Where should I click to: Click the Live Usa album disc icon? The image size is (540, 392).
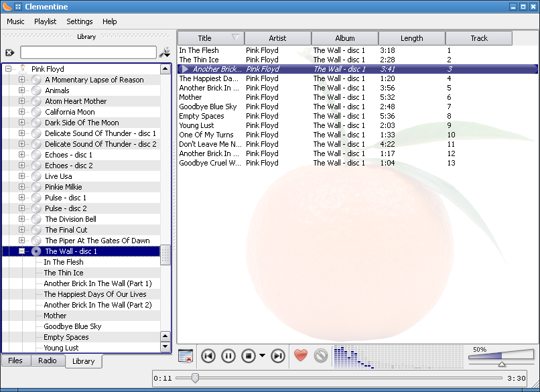click(x=36, y=176)
